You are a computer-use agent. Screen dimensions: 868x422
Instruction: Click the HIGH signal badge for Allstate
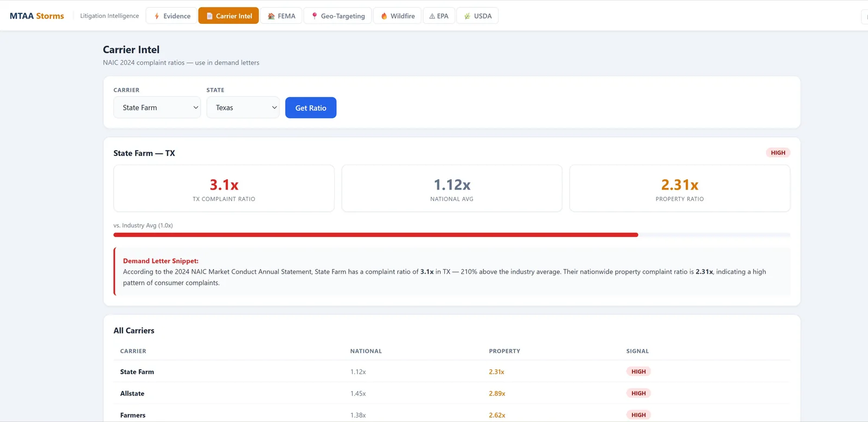(x=639, y=393)
